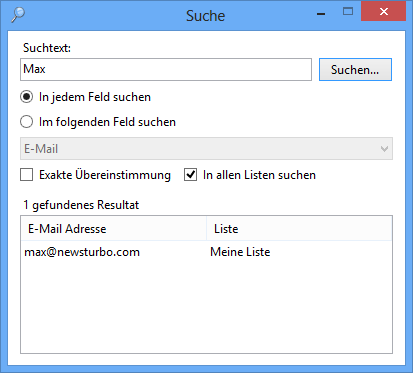Click the magnifying glass window icon

coord(18,15)
